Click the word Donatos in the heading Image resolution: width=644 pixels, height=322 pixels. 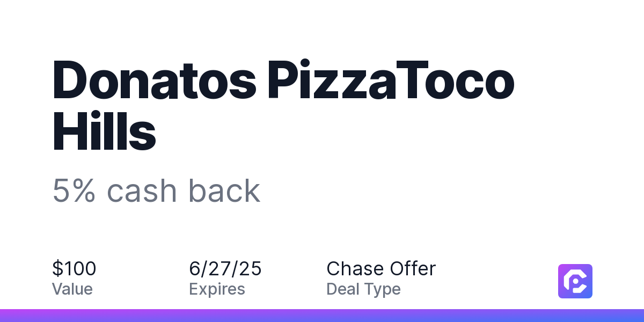click(x=155, y=81)
